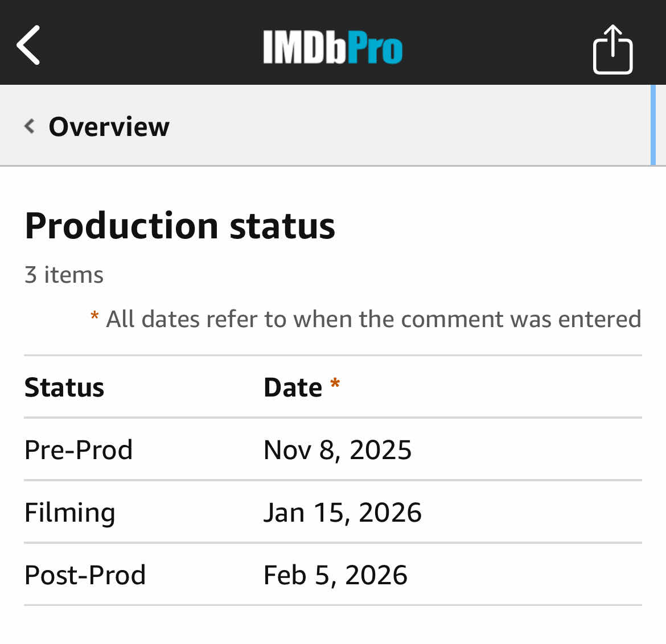This screenshot has width=666, height=644.
Task: Click the Nov 8, 2025 date
Action: tap(338, 449)
